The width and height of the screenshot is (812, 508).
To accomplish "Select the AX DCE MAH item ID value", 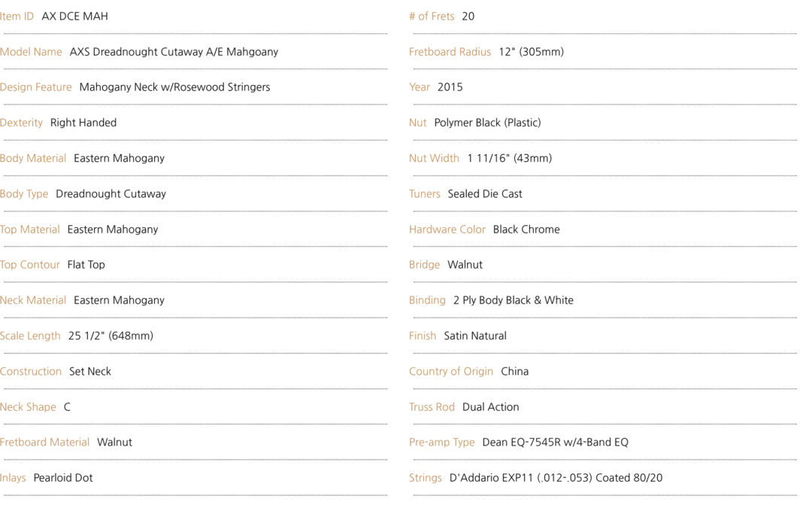I will click(x=74, y=16).
